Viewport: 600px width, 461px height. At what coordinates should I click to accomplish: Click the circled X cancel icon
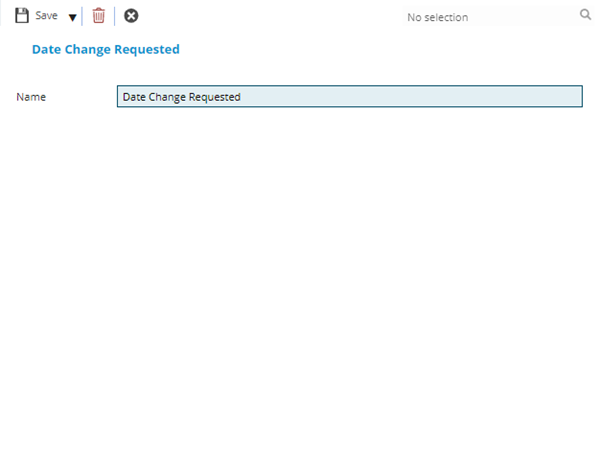(131, 16)
